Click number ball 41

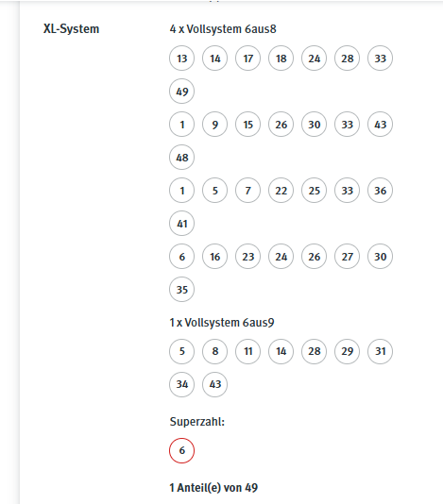(x=181, y=224)
